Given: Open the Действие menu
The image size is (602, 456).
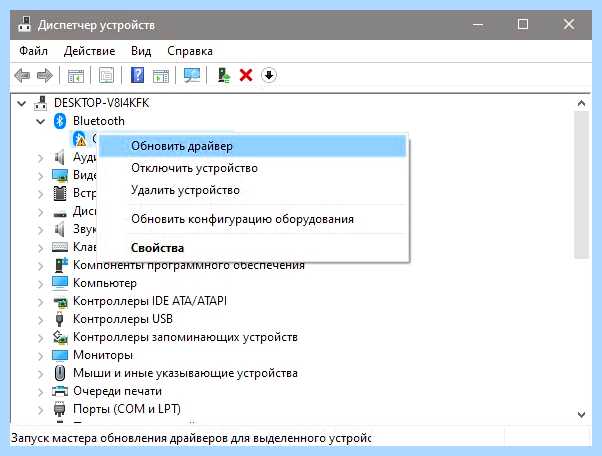Looking at the screenshot, I should tap(89, 51).
